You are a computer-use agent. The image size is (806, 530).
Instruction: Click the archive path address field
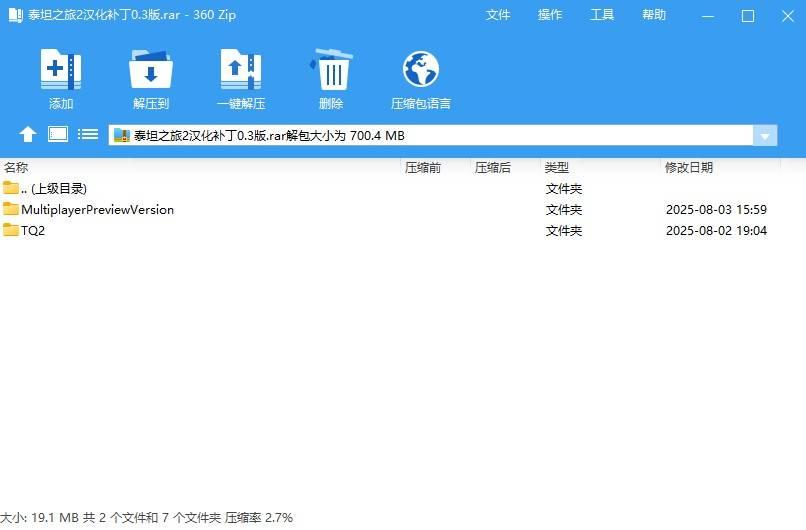(x=430, y=136)
